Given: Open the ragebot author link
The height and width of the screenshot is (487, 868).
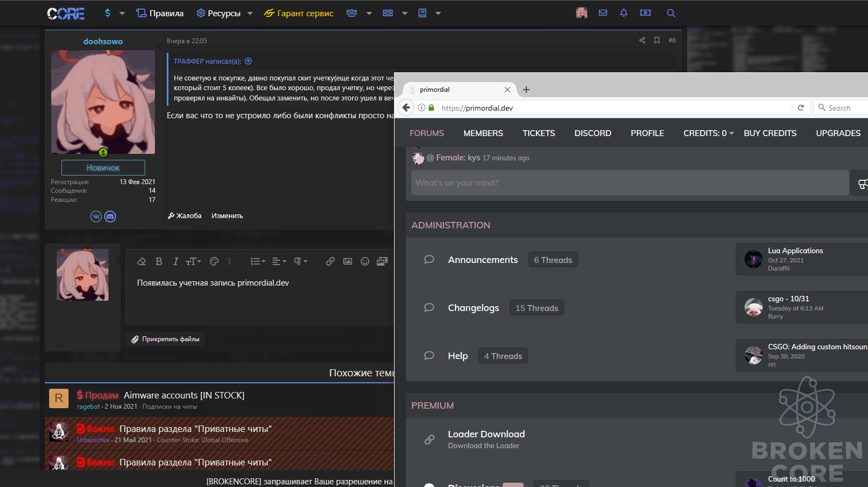Looking at the screenshot, I should click(x=89, y=407).
